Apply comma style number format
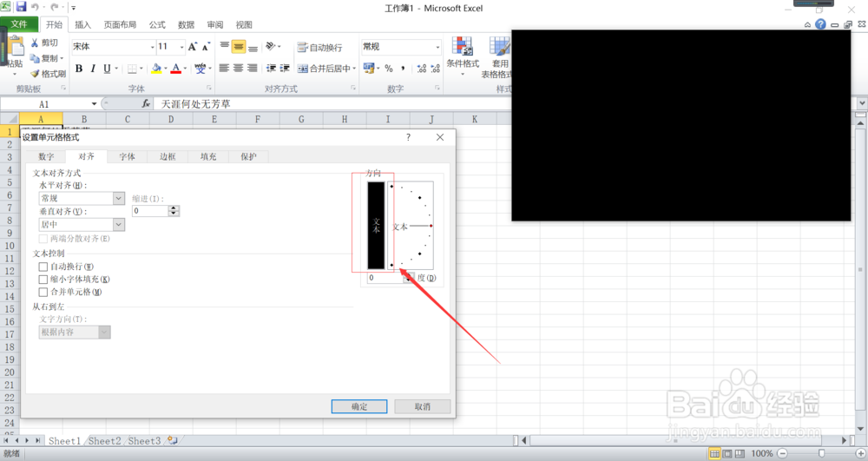 click(403, 68)
